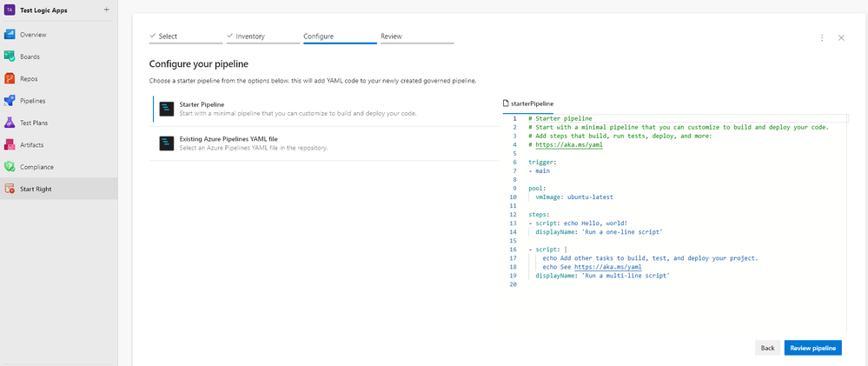Click 'Choose a starter pipeline' instruction text
Screen dimensions: 868x366
point(313,81)
